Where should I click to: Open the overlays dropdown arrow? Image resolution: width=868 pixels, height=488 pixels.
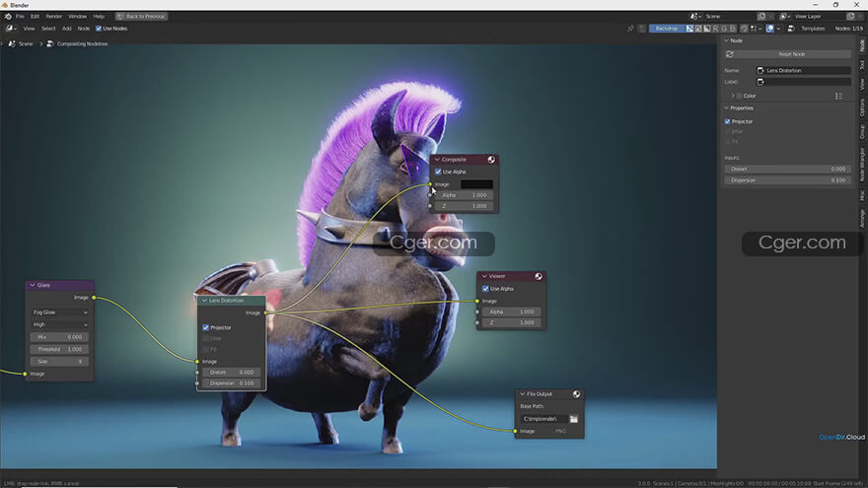pos(779,29)
